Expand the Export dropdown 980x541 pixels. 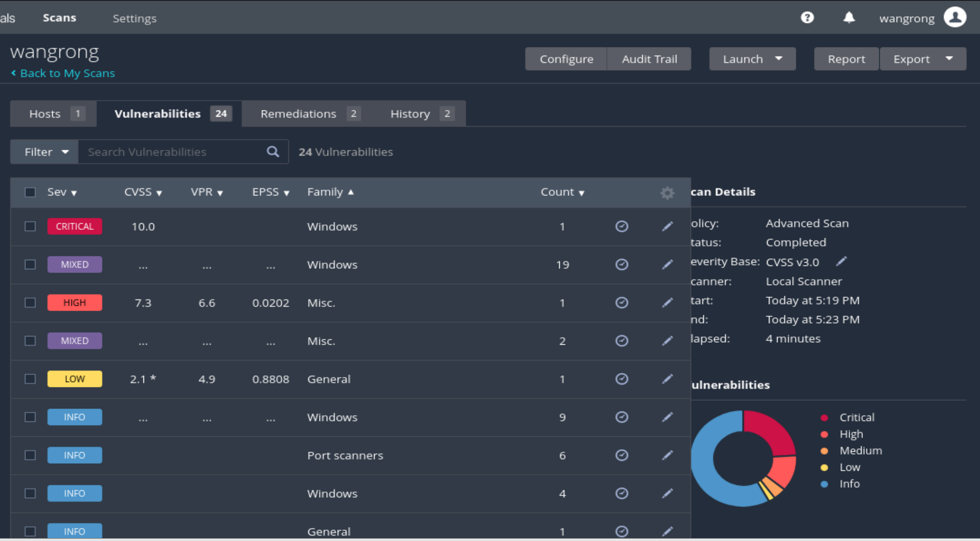pyautogui.click(x=922, y=59)
